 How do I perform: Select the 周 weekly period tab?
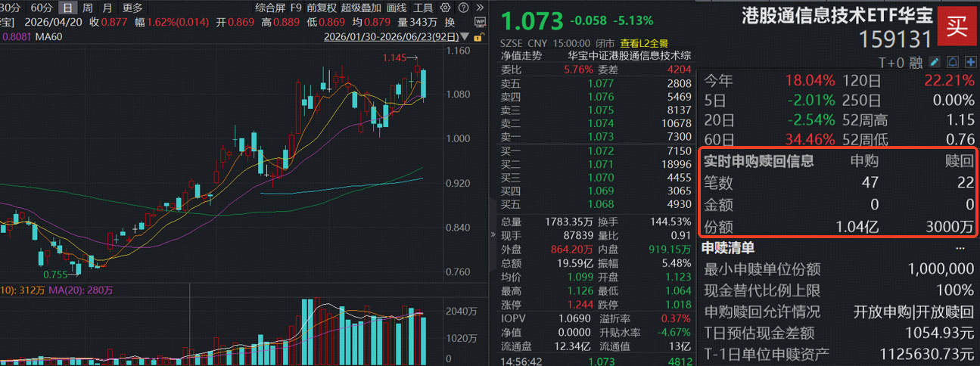(88, 8)
